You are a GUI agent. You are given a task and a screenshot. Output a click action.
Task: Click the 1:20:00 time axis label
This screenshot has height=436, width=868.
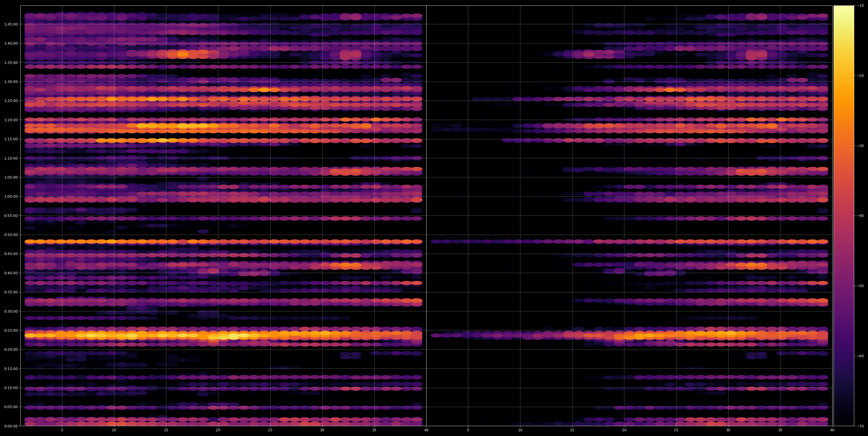(11, 120)
